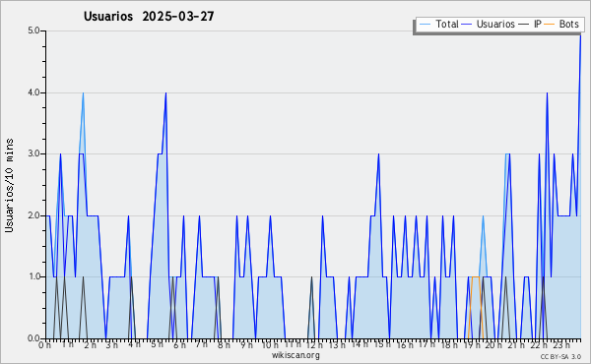591x364 pixels.
Task: Click the '5.0' y-axis value
Action: point(33,30)
